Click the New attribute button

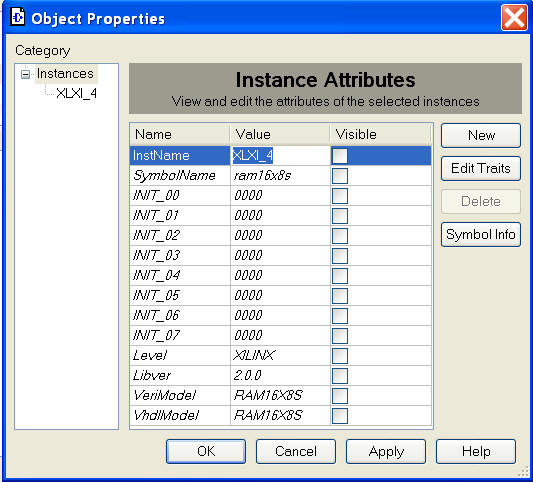click(481, 136)
